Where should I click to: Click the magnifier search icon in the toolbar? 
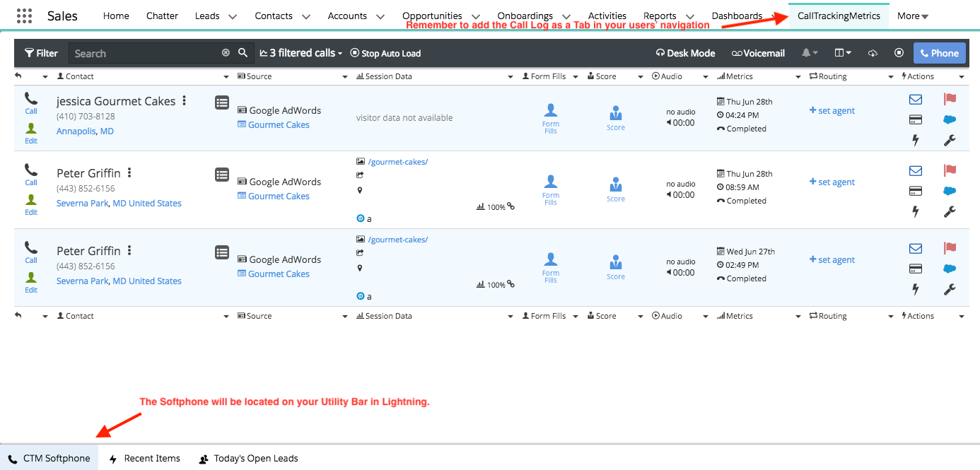tap(243, 53)
